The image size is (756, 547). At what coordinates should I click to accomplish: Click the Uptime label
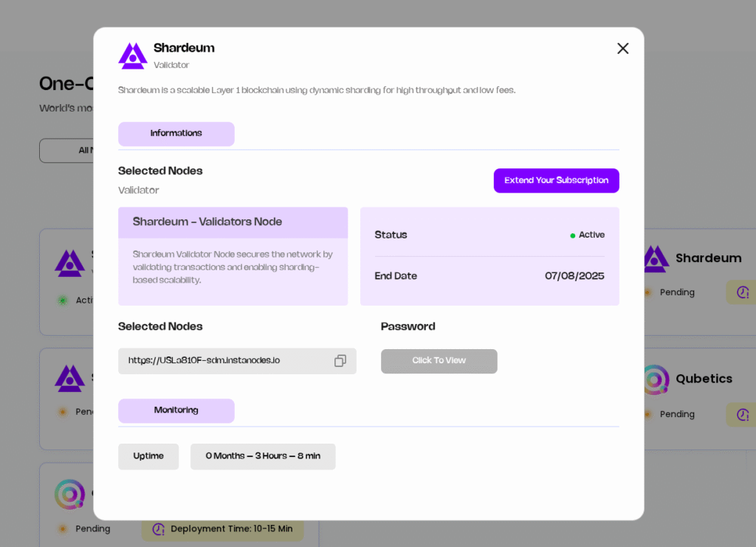coord(148,456)
